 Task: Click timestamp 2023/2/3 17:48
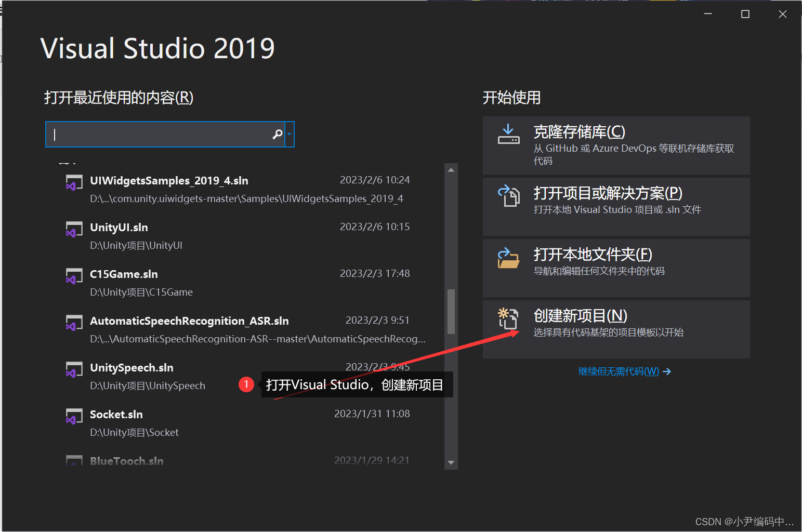coord(375,273)
